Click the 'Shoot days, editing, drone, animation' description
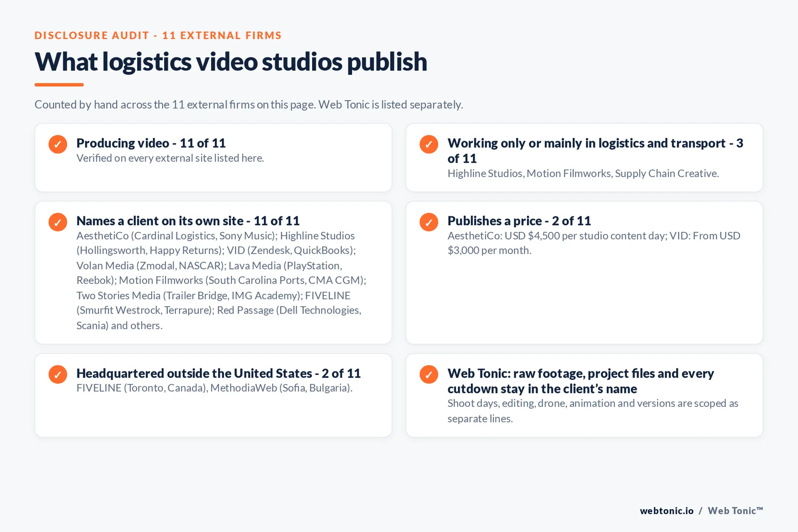798x532 pixels. 593,411
